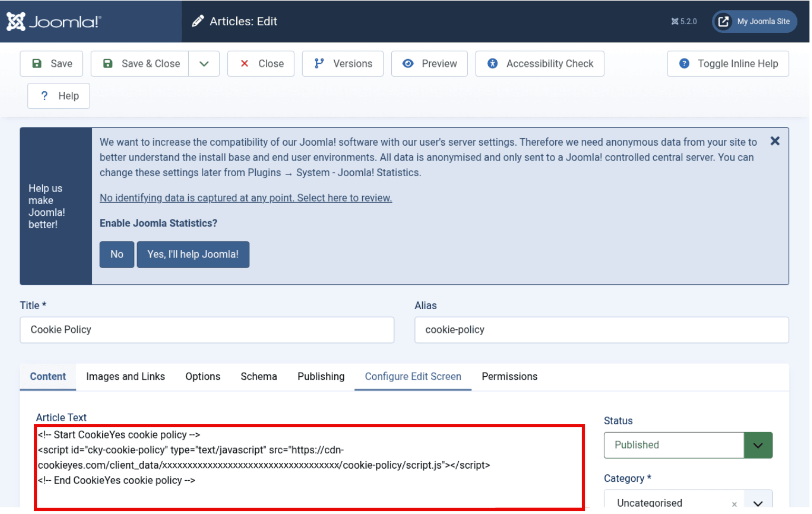The image size is (812, 514).
Task: Run the Accessibility Check
Action: [x=540, y=64]
